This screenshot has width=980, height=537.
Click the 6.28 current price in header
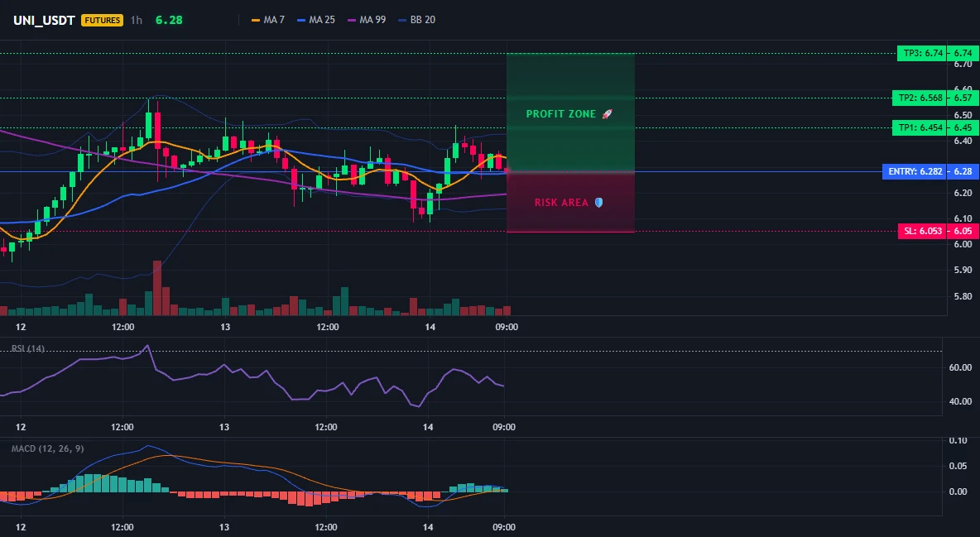(x=169, y=20)
